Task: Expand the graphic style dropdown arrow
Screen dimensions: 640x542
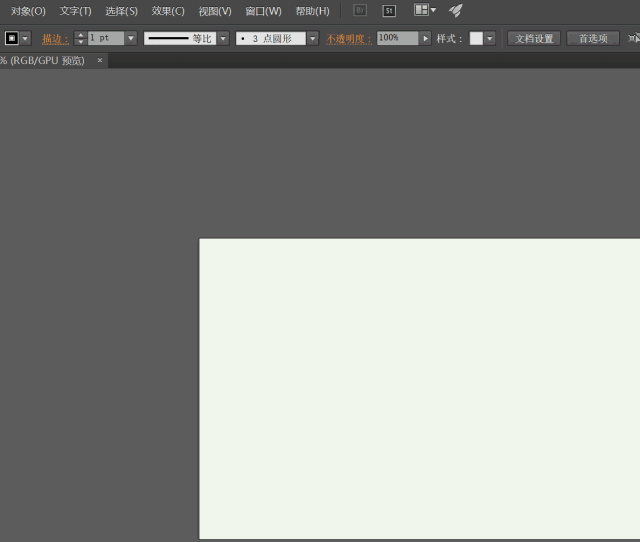Action: 490,38
